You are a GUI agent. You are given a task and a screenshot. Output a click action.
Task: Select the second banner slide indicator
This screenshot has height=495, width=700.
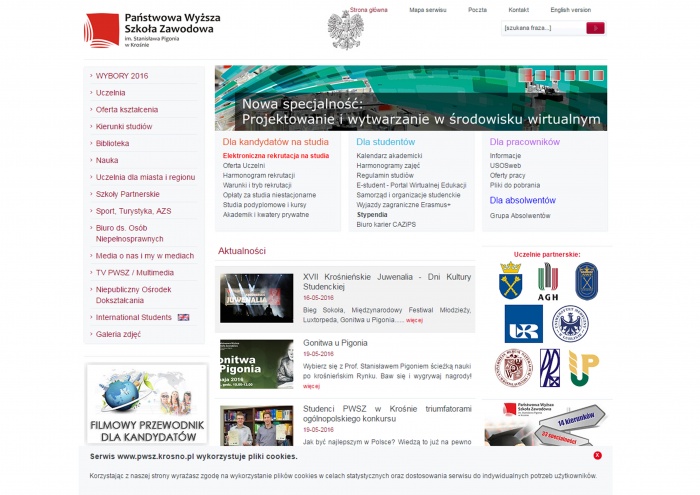pos(540,75)
